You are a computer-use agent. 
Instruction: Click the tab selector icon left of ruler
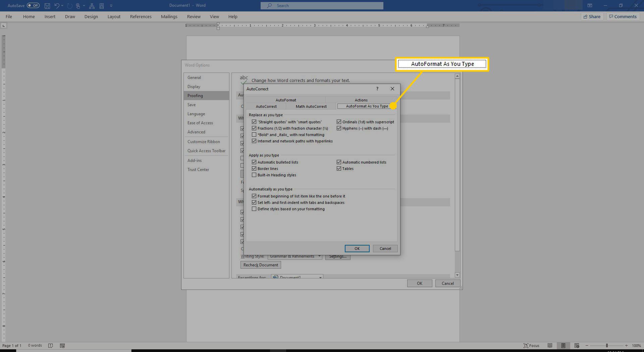4,26
